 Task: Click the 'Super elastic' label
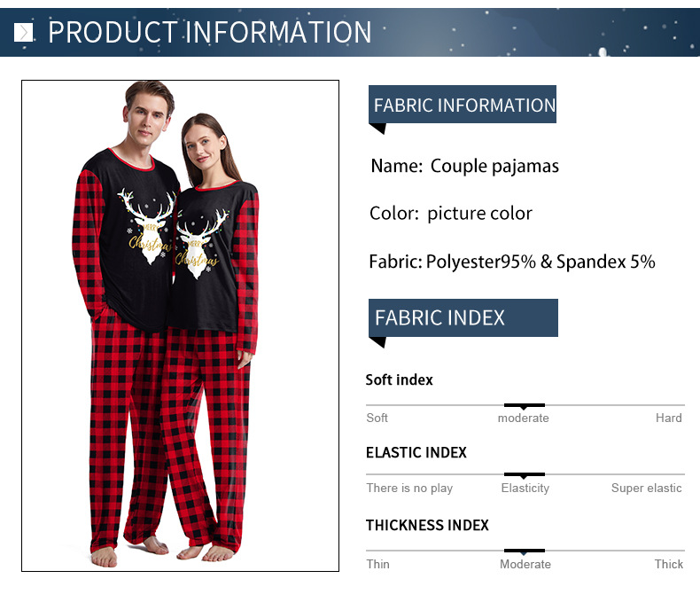647,489
